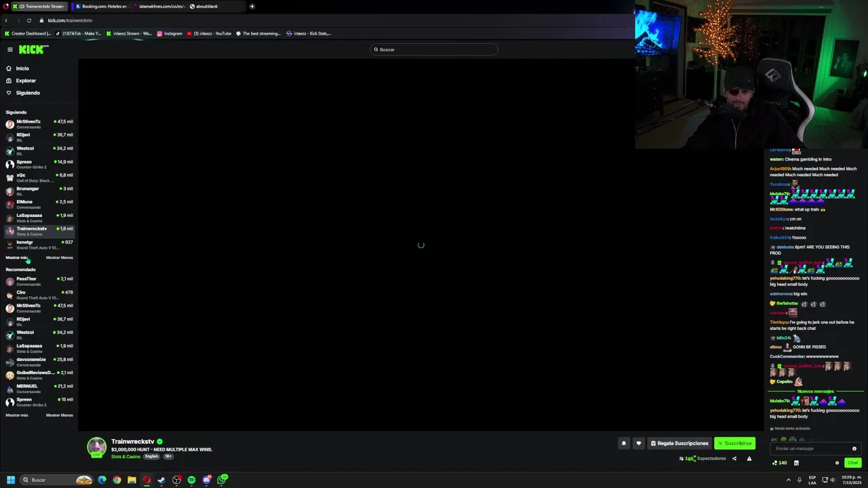The height and width of the screenshot is (488, 868).
Task: Click the browser address bar URL
Action: [x=70, y=20]
